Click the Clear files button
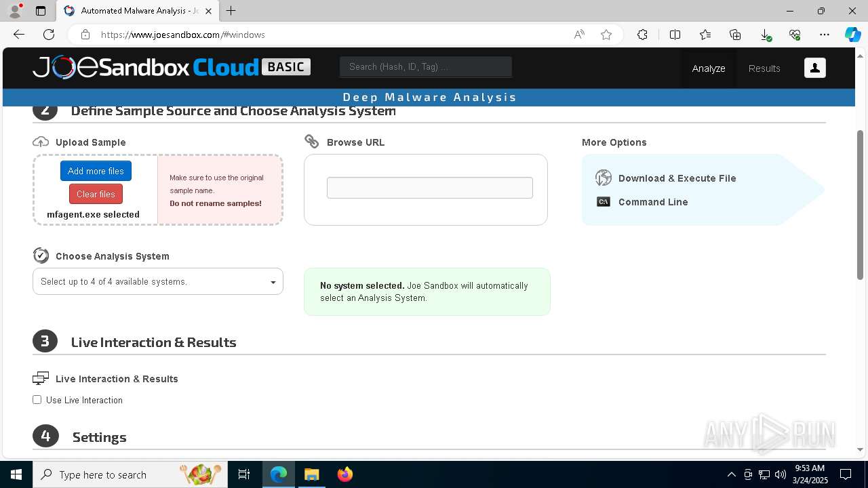Viewport: 868px width, 488px height. (96, 194)
